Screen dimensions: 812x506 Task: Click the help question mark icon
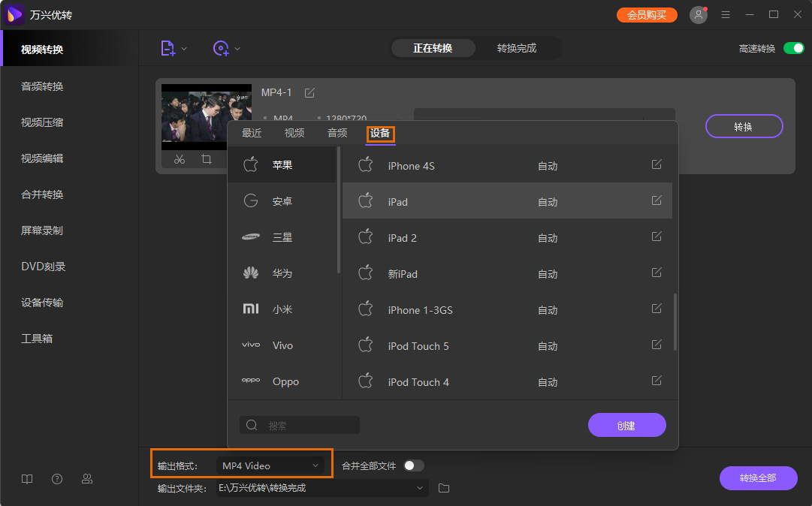(x=57, y=479)
